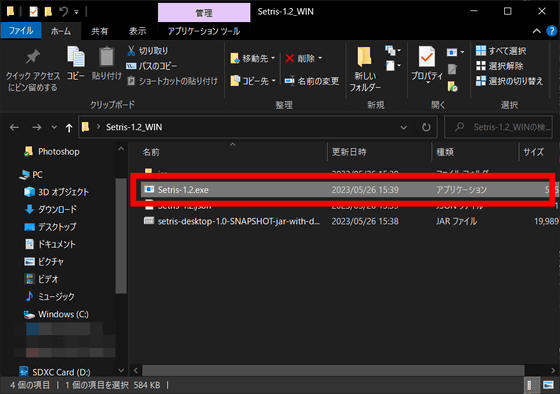Open the Easy access dropdown icon

[x=393, y=66]
